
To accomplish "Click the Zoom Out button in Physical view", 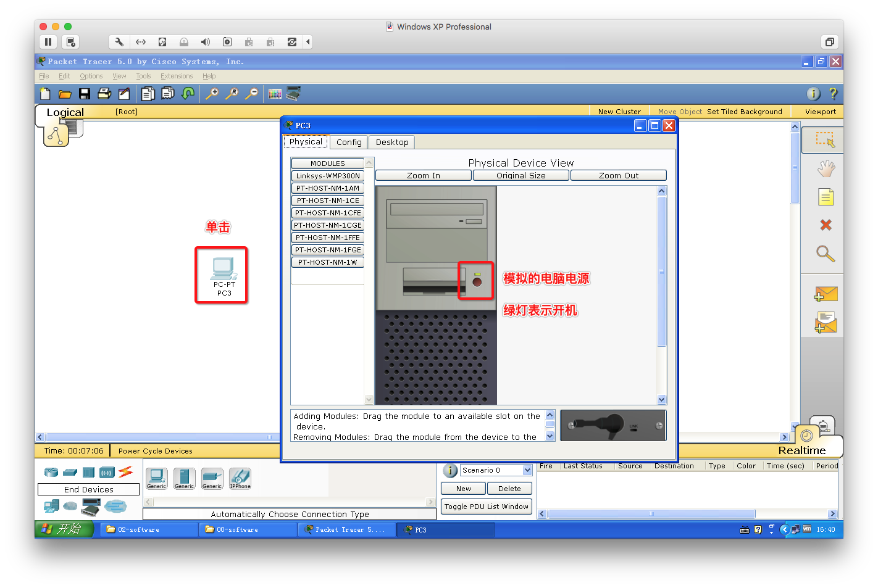I will click(x=619, y=175).
